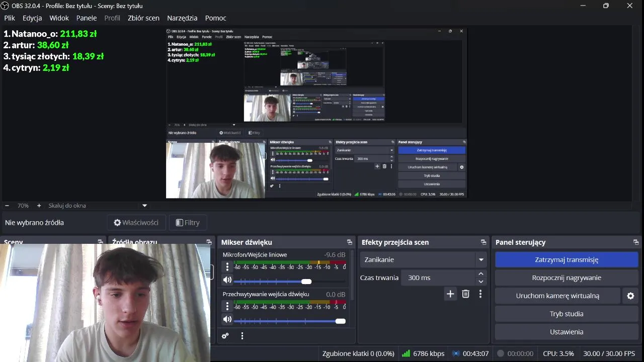Undock the Efekty przejścia scen panel
This screenshot has height=362, width=644.
(484, 242)
